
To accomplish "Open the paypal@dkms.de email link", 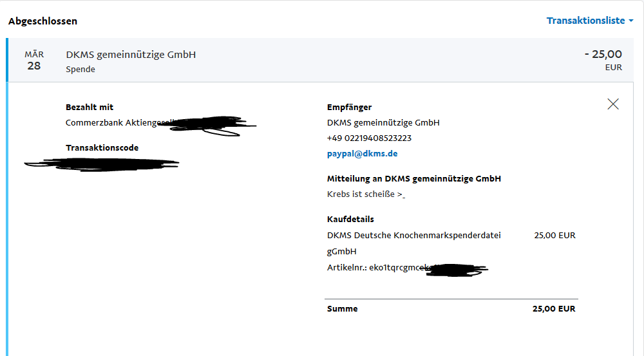I will 362,154.
